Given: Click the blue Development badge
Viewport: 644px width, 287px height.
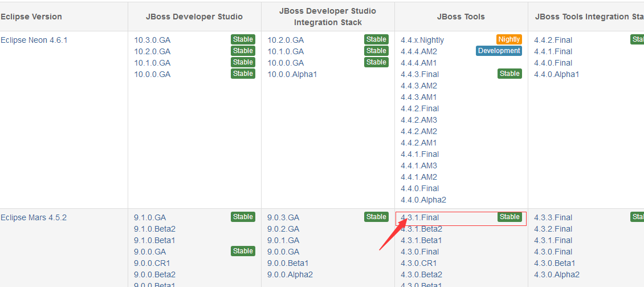Looking at the screenshot, I should (499, 51).
